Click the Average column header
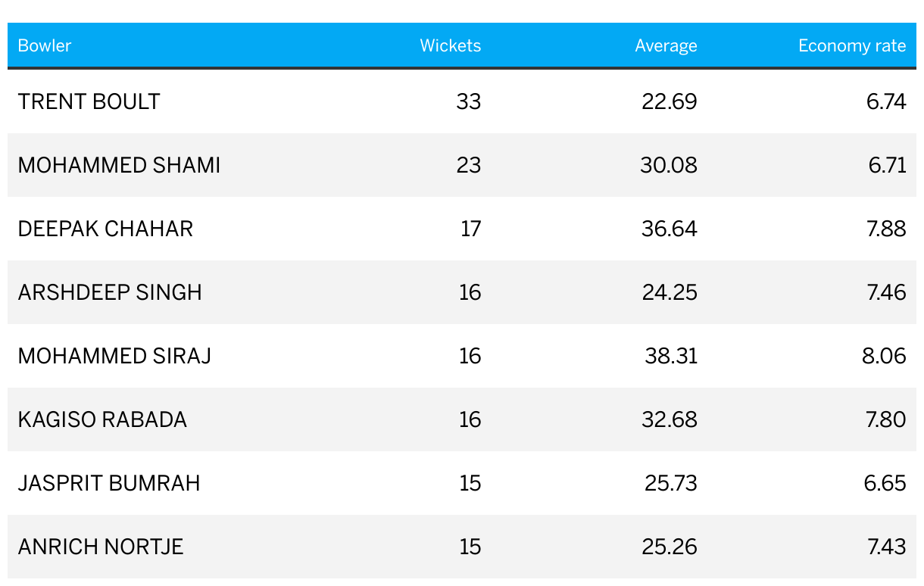This screenshot has width=924, height=586. tap(666, 46)
